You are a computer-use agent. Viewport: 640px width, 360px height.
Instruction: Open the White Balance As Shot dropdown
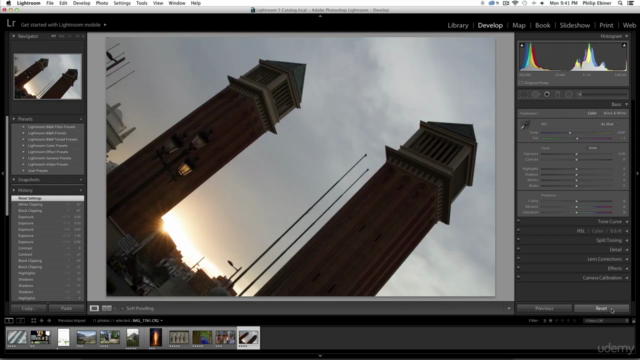pyautogui.click(x=608, y=124)
